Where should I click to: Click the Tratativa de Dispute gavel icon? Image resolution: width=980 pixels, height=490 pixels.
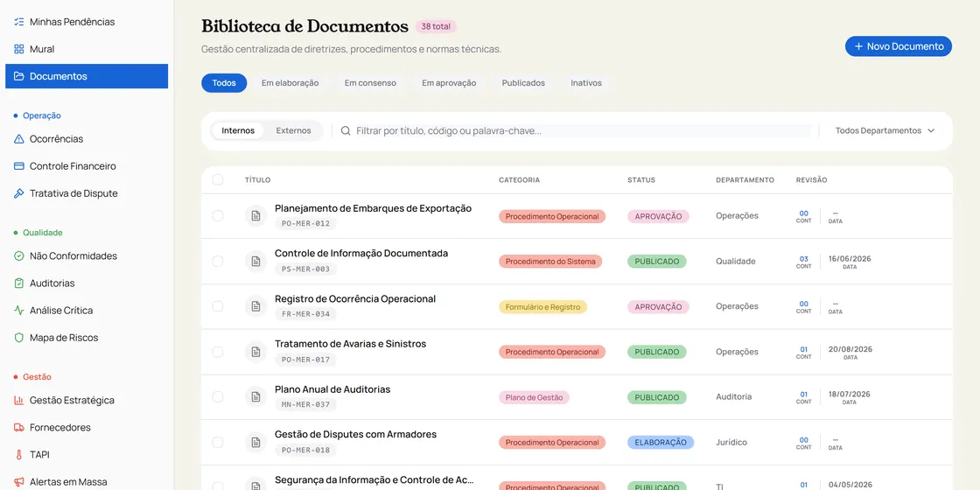pos(18,193)
